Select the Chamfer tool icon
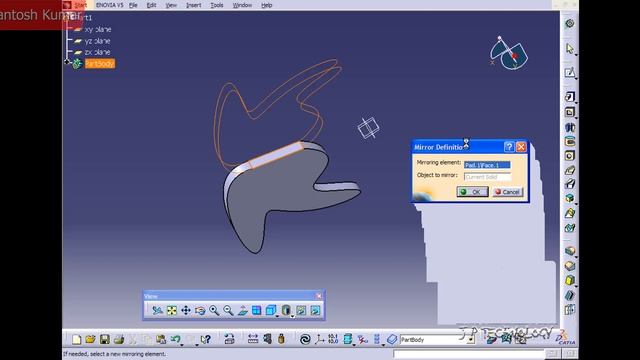The image size is (640, 360). coord(570,266)
